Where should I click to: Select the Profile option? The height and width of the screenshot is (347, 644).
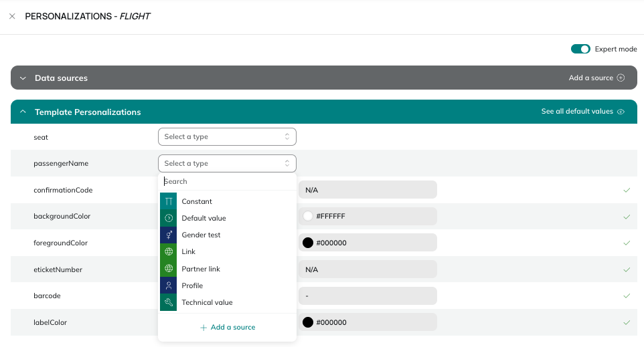pos(227,285)
